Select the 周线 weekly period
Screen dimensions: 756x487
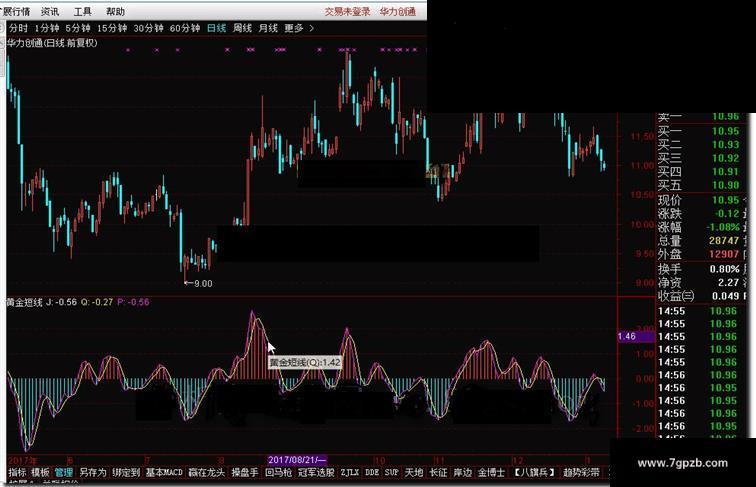pyautogui.click(x=242, y=28)
